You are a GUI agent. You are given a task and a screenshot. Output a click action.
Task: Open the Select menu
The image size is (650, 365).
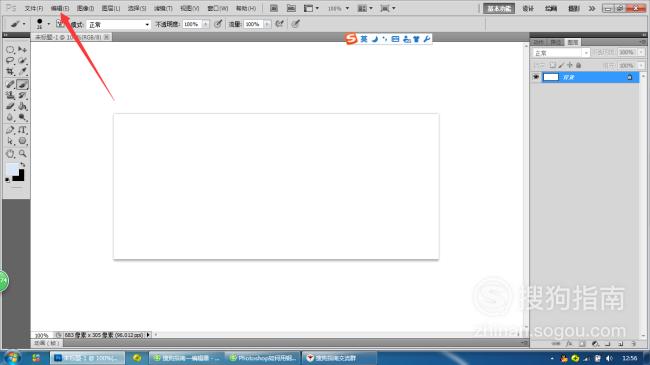pos(137,8)
